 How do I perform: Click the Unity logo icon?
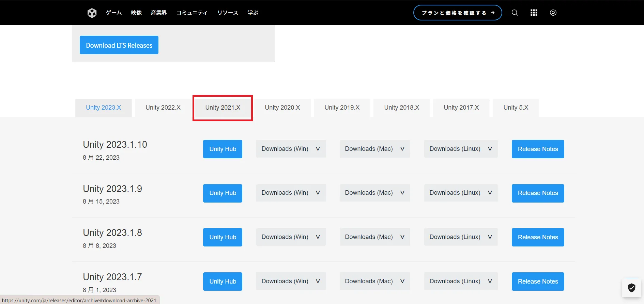click(92, 13)
